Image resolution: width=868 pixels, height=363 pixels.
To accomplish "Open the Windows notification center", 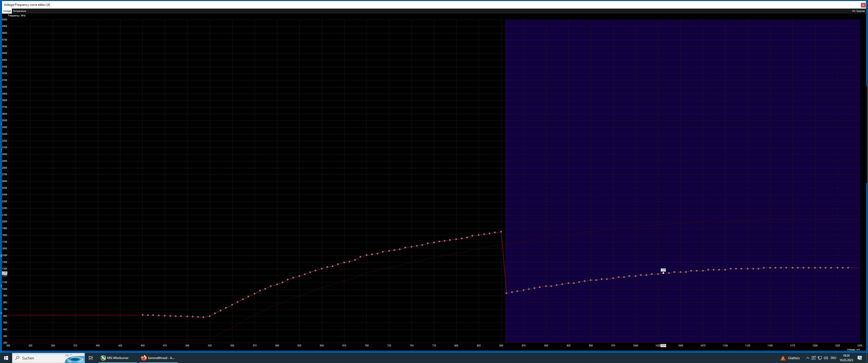I will click(860, 358).
